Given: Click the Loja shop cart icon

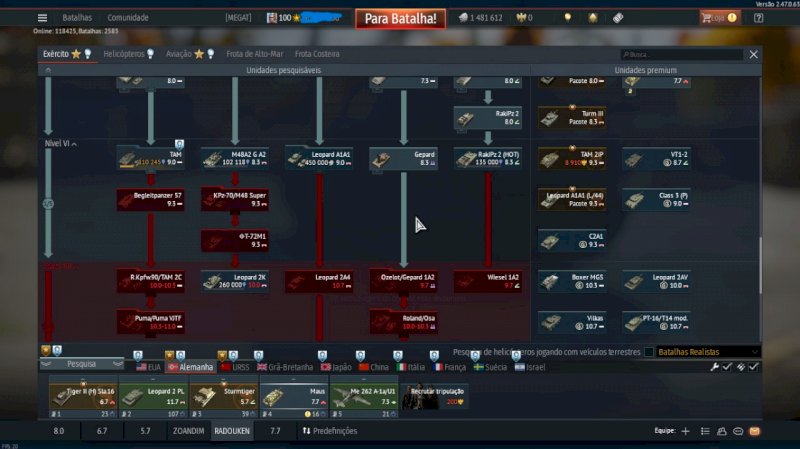Looking at the screenshot, I should coord(710,18).
